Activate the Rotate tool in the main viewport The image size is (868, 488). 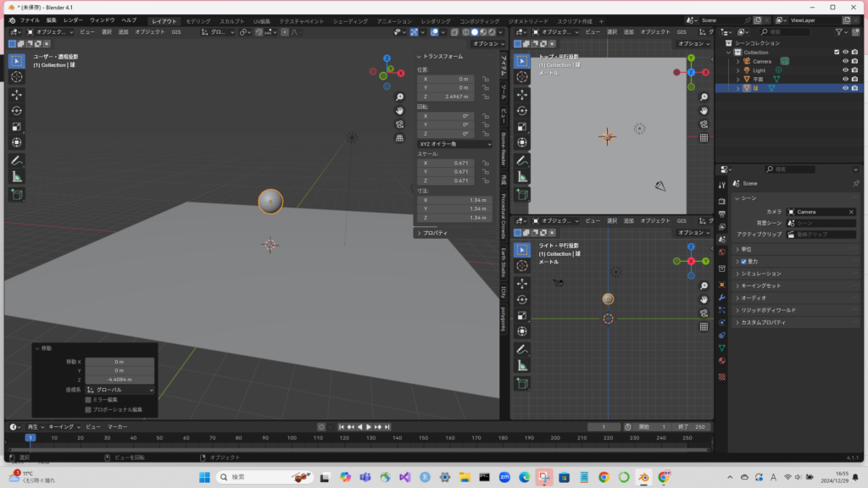[17, 110]
